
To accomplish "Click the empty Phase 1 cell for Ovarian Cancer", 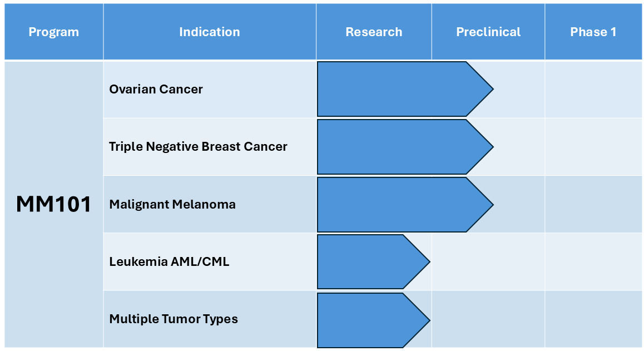I will coord(593,90).
